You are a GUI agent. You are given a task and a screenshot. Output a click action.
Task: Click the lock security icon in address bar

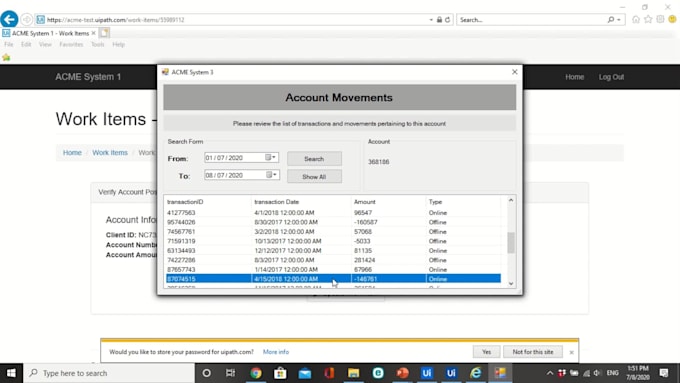(x=439, y=20)
